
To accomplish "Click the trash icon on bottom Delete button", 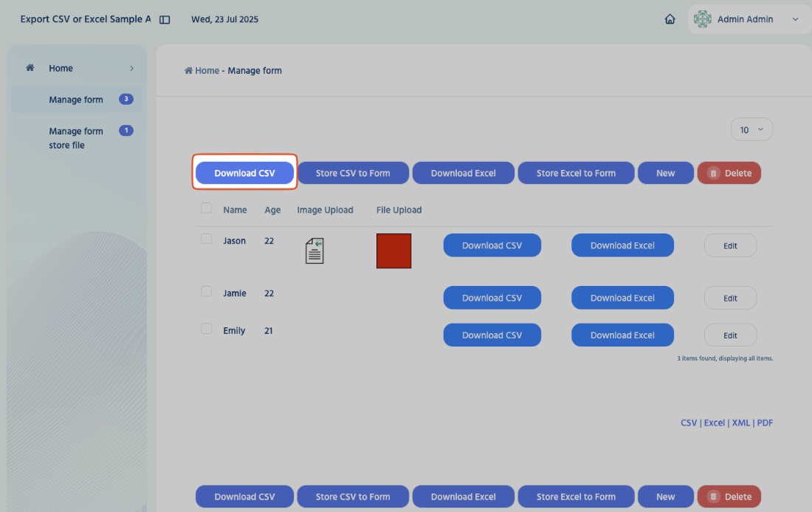I will pyautogui.click(x=713, y=497).
